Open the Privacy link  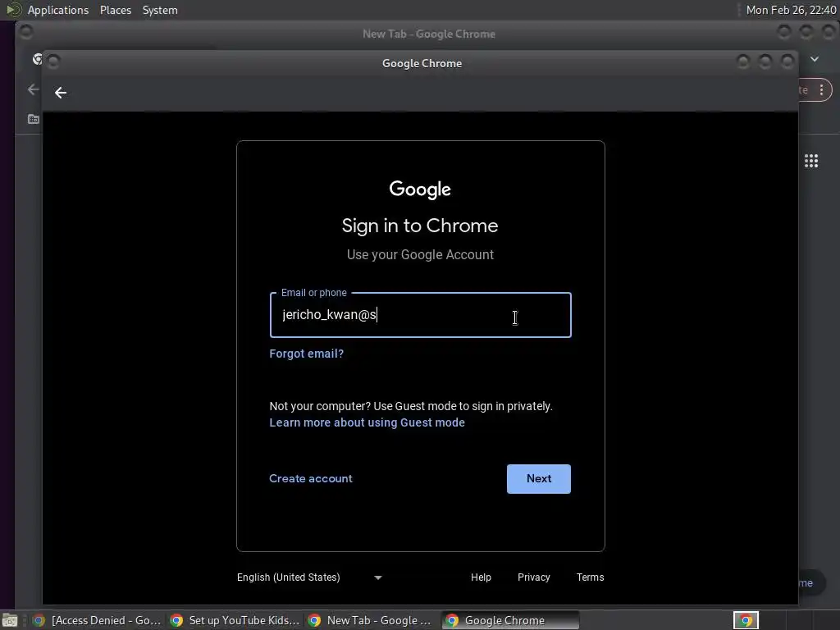(533, 577)
